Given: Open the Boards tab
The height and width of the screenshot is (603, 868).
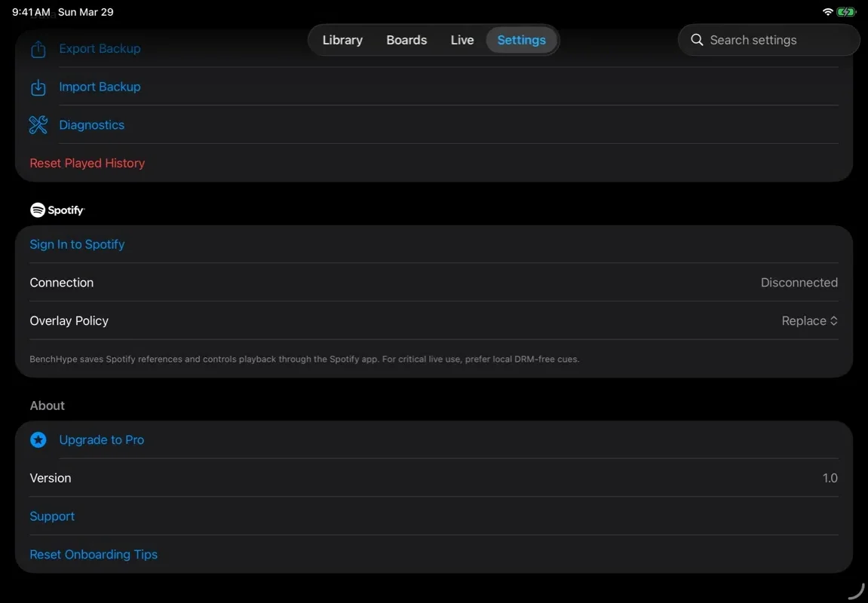Looking at the screenshot, I should pos(406,40).
